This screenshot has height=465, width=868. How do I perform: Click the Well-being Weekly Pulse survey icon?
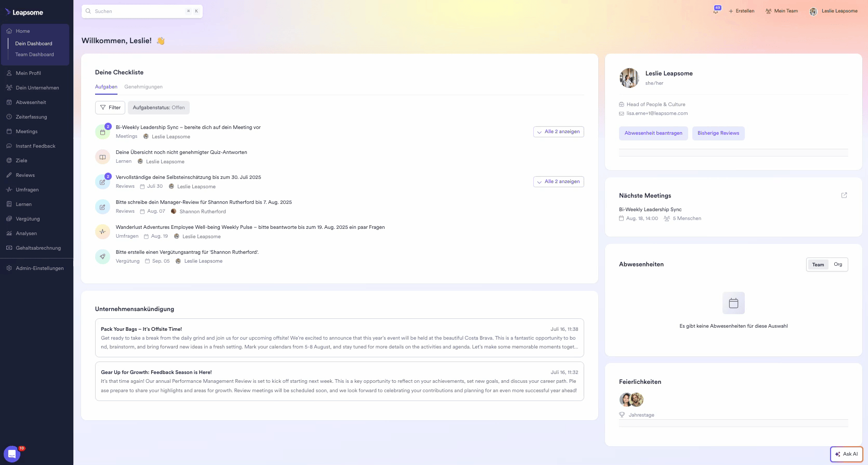(102, 232)
